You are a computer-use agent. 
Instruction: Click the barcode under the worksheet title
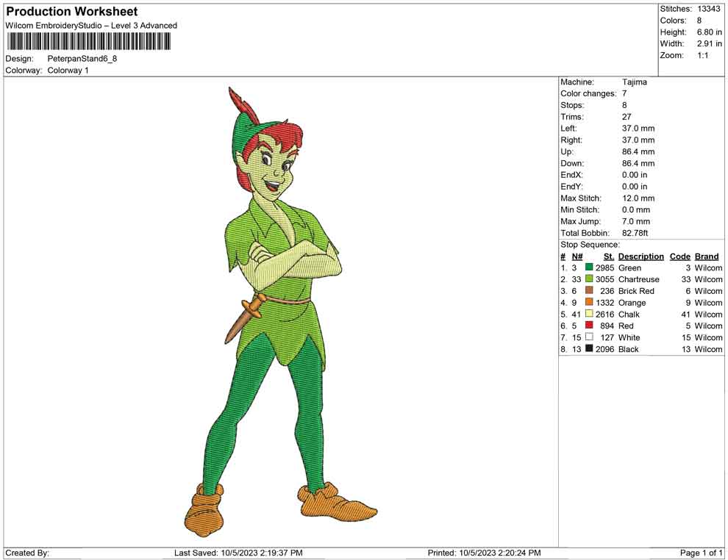coord(88,42)
